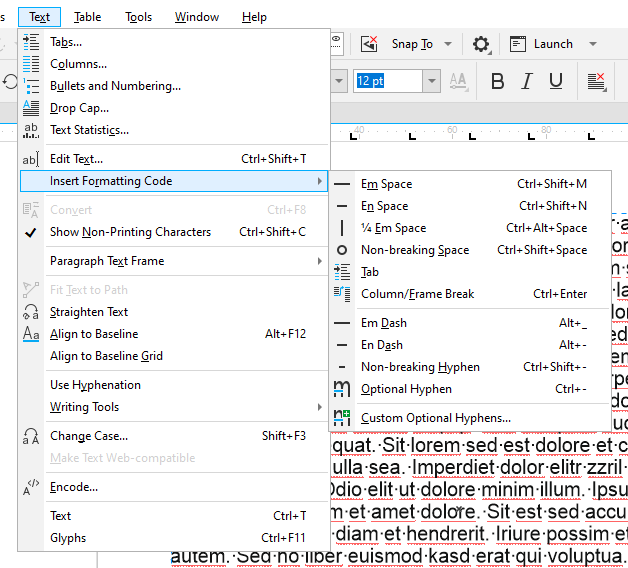This screenshot has width=628, height=568.
Task: Open the Table menu
Action: (88, 17)
